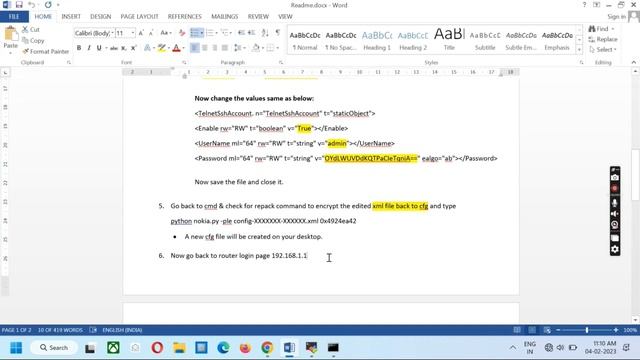Open the font size dropdown showing 11

[133, 33]
